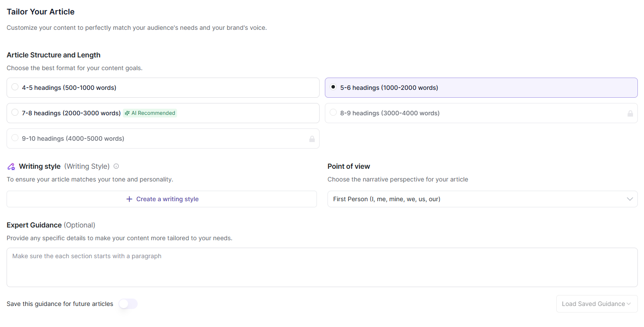
Task: Pick the 9-10 headings (4000-5000 words) radio
Action: [x=15, y=138]
